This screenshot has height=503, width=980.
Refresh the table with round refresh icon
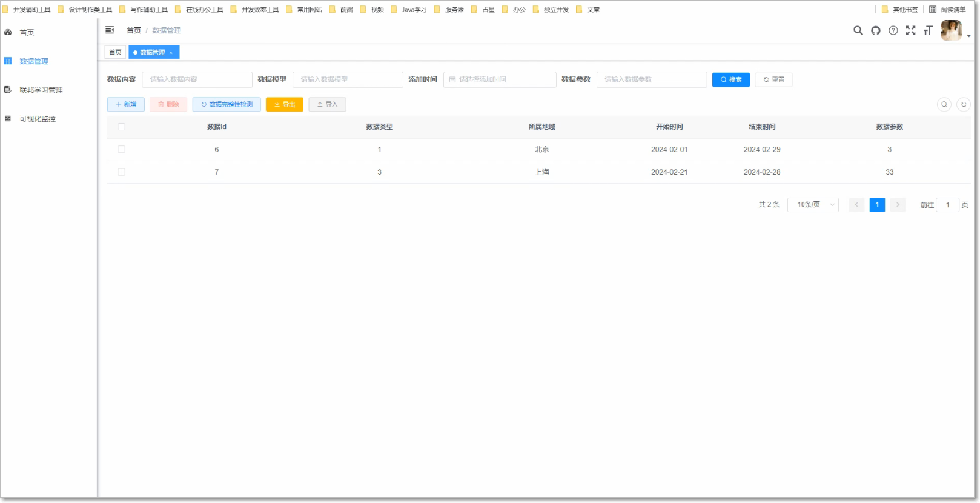963,104
